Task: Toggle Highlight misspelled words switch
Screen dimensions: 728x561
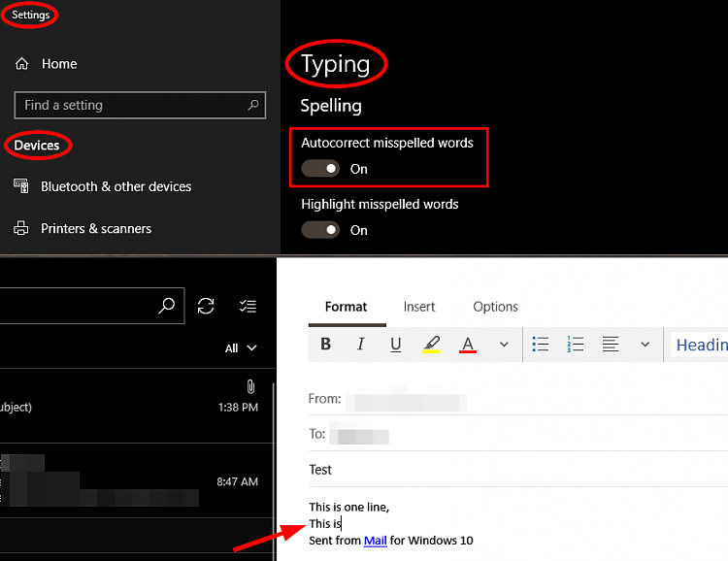Action: (x=320, y=230)
